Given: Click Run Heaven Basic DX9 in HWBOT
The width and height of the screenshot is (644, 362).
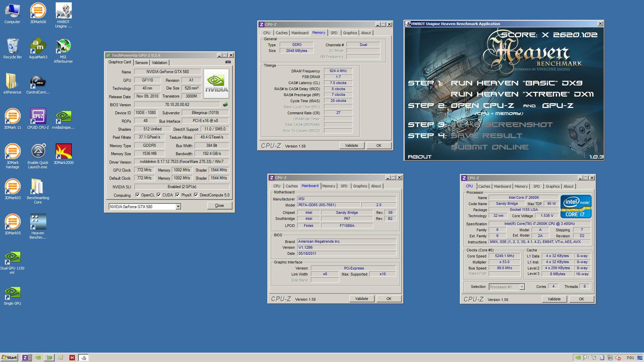Looking at the screenshot, I should (x=517, y=83).
